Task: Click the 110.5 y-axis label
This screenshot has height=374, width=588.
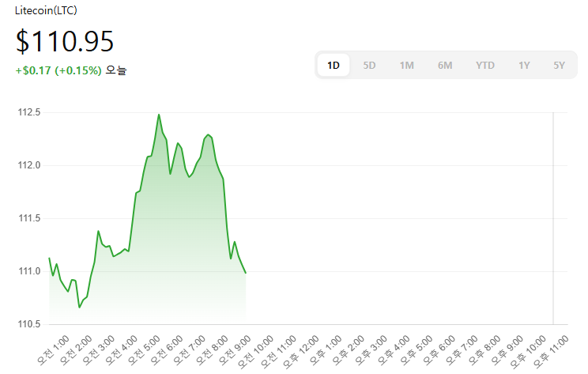Action: (x=29, y=323)
